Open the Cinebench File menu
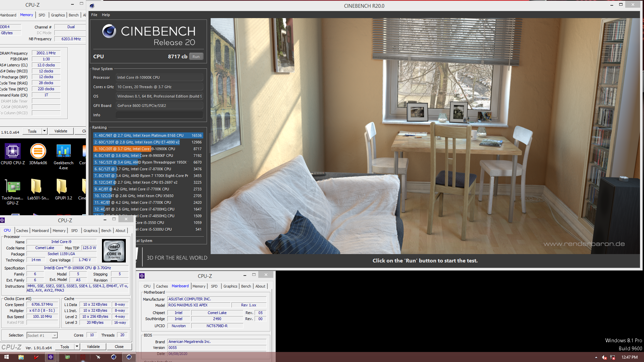The image size is (644, 362). 94,15
